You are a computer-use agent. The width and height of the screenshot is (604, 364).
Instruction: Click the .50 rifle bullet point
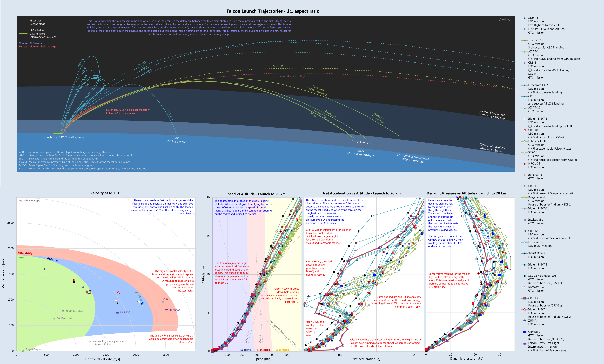pos(54,319)
